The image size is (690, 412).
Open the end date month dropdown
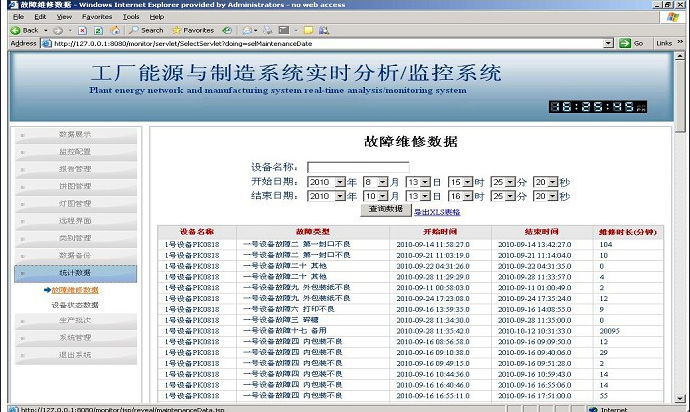point(382,196)
